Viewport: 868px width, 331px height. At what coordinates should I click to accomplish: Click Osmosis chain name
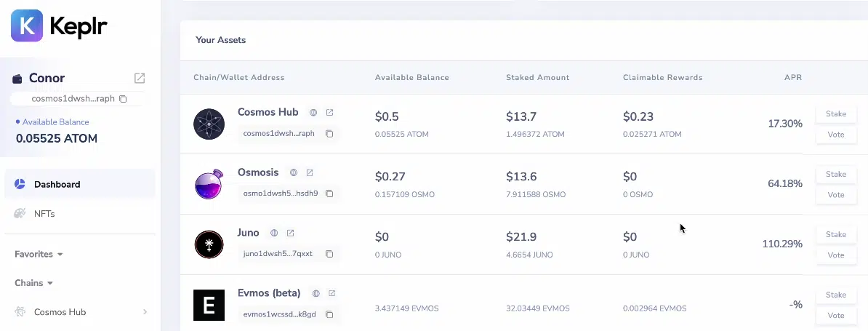coord(258,172)
